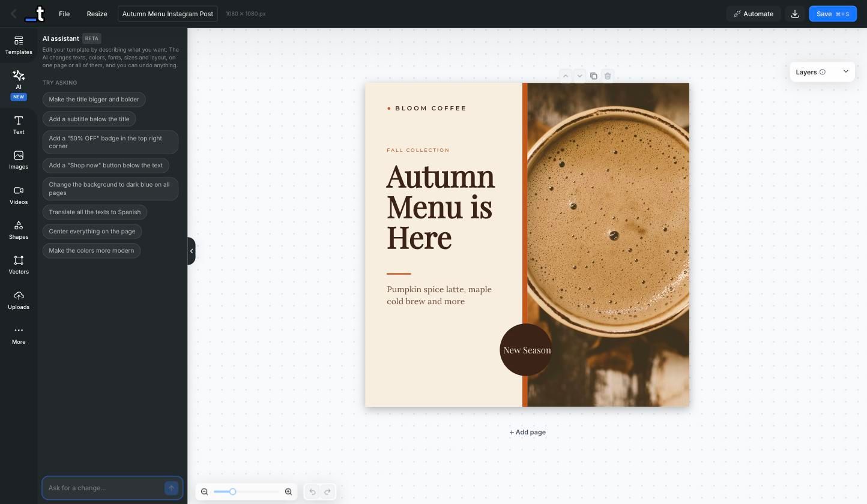Screen dimensions: 867x504
Task: Open the Vectors panel
Action: tap(19, 265)
